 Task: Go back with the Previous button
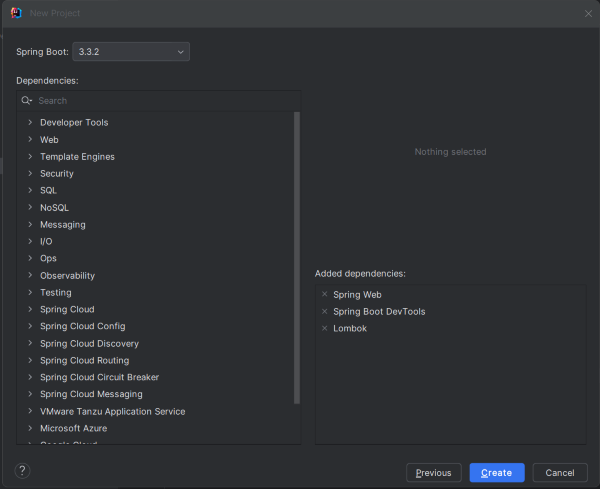[434, 473]
